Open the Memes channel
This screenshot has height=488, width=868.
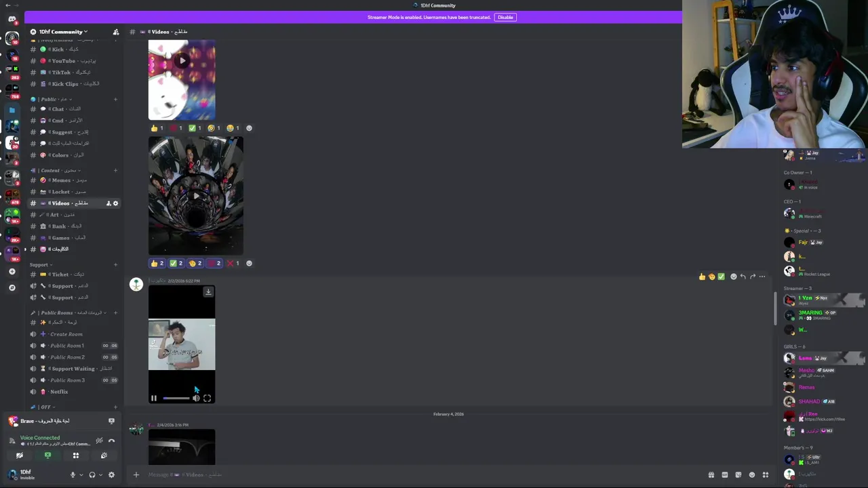click(x=75, y=180)
